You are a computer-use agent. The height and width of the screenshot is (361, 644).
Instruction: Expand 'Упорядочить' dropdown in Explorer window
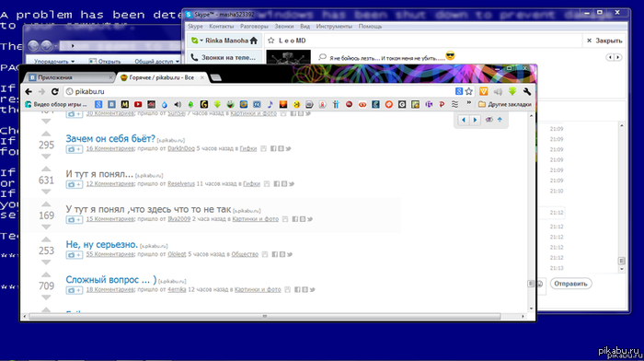coord(54,62)
